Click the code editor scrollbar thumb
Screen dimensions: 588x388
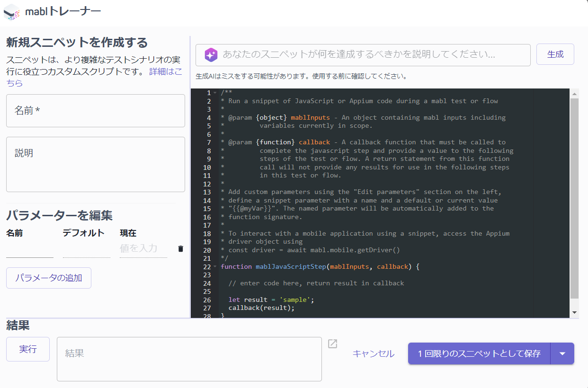(x=574, y=198)
